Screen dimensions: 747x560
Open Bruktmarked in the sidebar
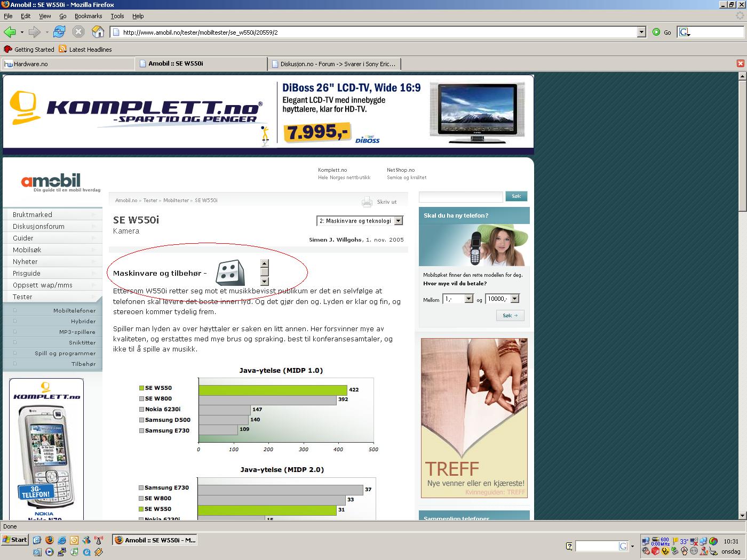52,214
